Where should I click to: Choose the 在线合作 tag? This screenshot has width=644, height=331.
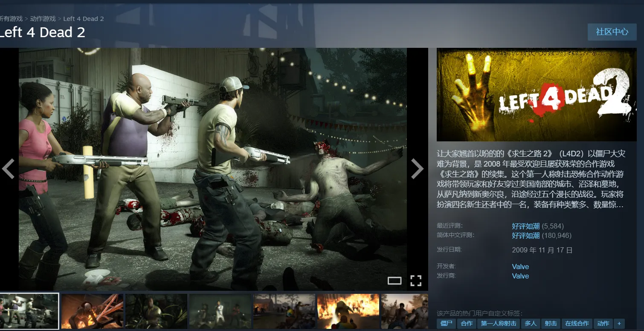(x=577, y=324)
